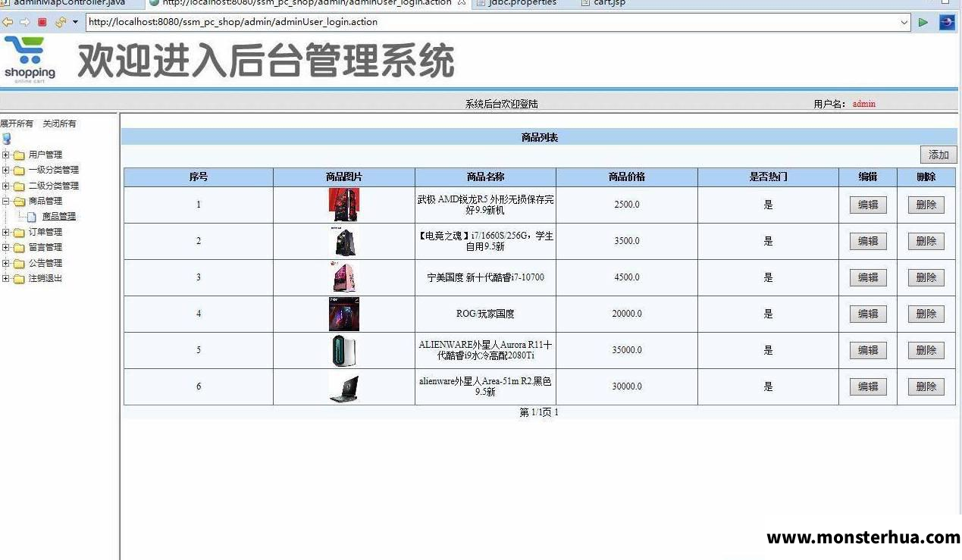Edit the 武极 AMD锐龙R5 product row
962x560 pixels.
pos(868,205)
